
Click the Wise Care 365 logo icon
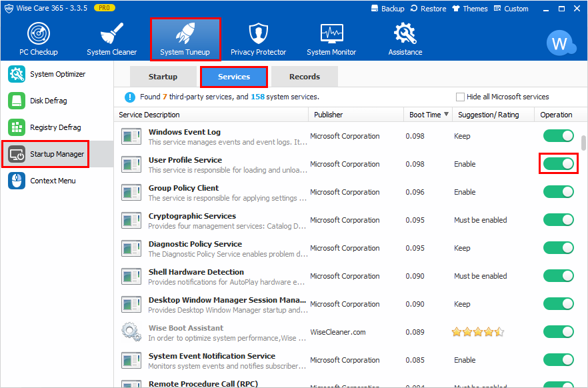coord(9,8)
